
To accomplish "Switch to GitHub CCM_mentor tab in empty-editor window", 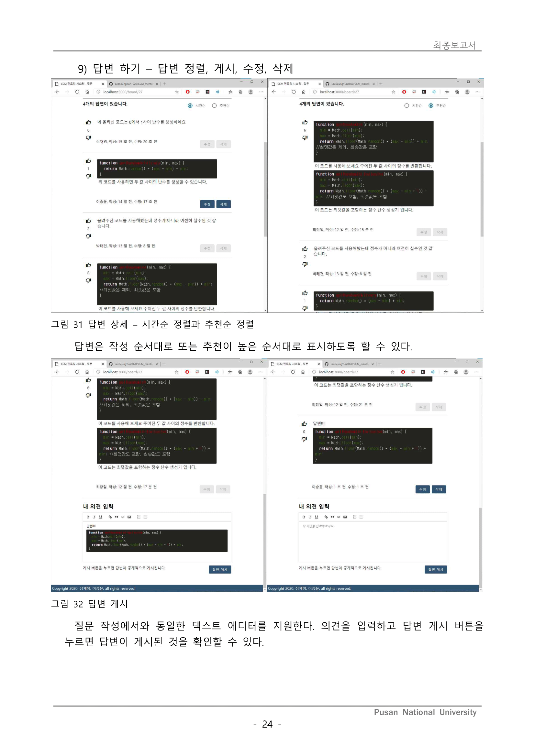I will 349,364.
